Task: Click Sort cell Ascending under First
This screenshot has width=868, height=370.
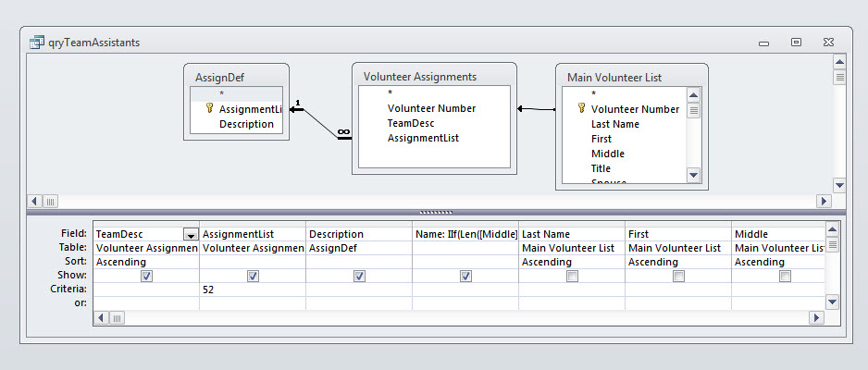Action: [x=677, y=262]
